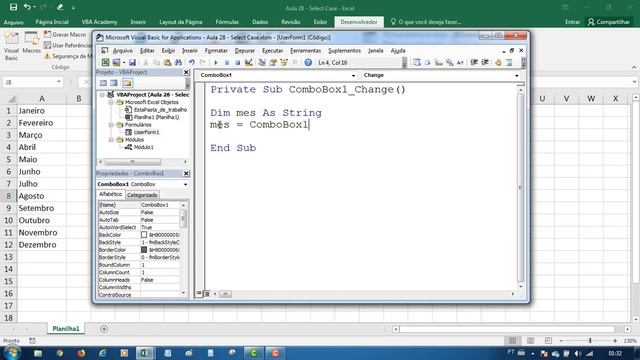The image size is (640, 360).
Task: Click cell A8 containing Agosto
Action: (42, 196)
